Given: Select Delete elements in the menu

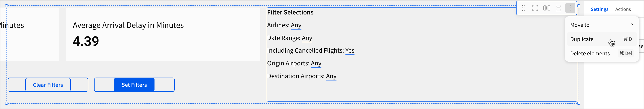Looking at the screenshot, I should pos(590,53).
